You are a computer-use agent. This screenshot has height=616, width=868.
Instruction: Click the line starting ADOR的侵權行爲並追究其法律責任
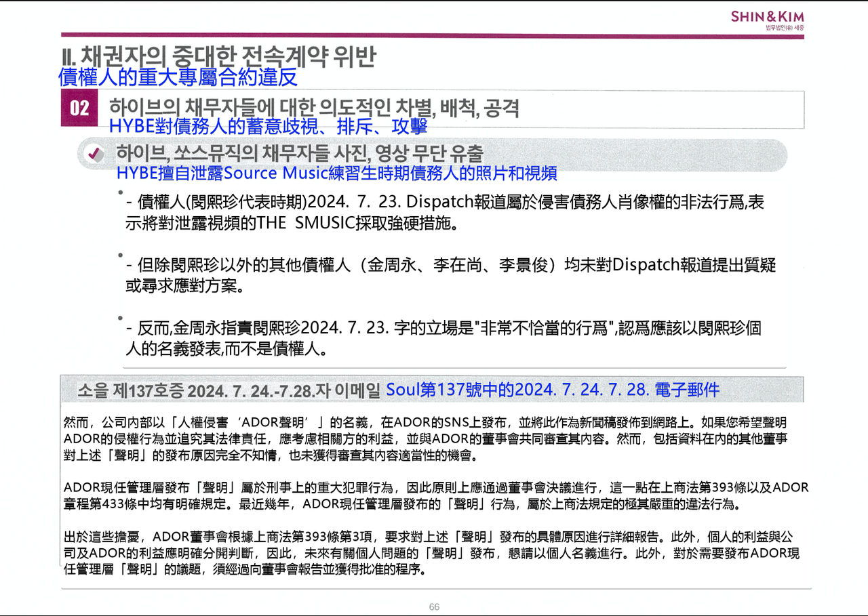point(425,438)
